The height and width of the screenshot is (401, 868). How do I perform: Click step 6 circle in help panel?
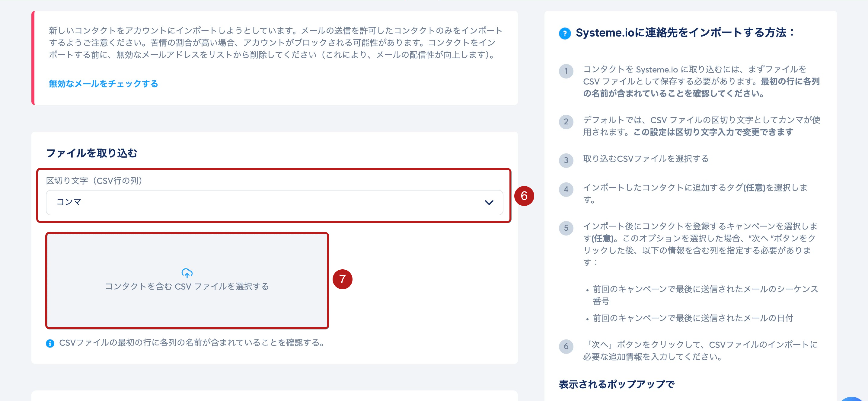point(566,346)
